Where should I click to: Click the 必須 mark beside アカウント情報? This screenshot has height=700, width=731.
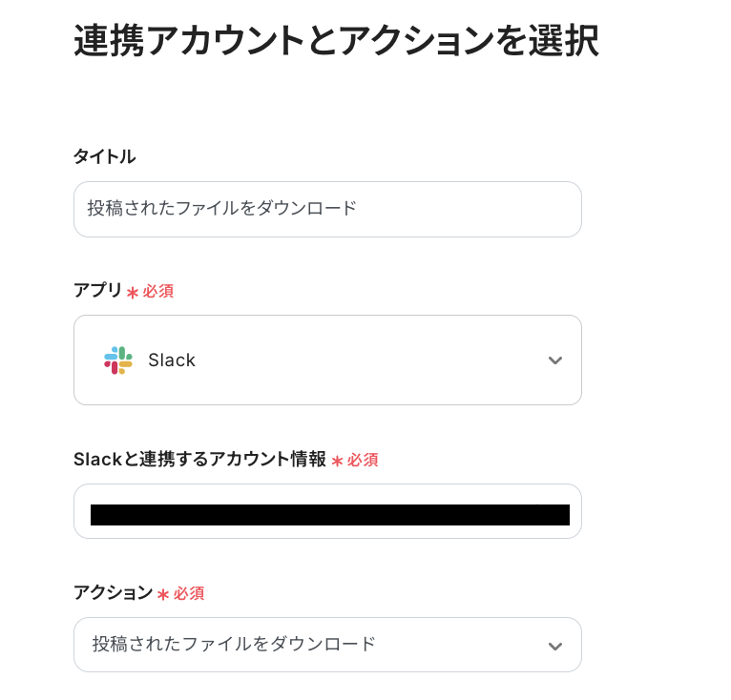(x=363, y=461)
